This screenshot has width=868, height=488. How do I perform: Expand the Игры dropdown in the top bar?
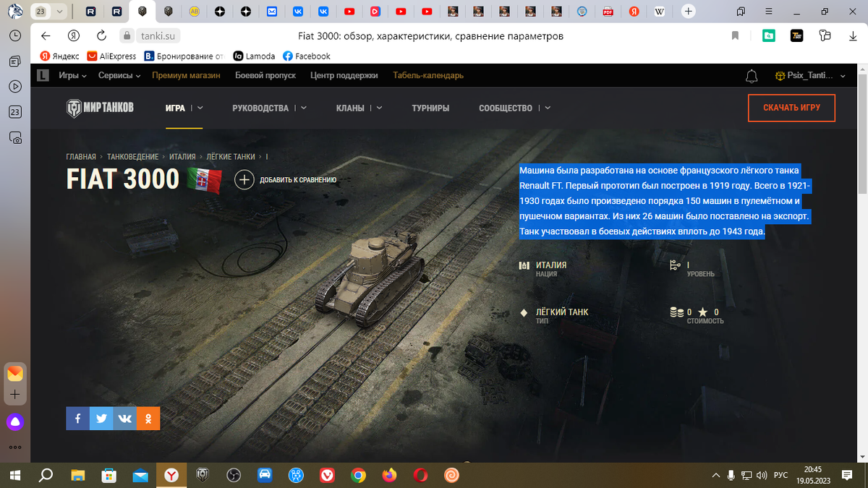click(x=72, y=75)
